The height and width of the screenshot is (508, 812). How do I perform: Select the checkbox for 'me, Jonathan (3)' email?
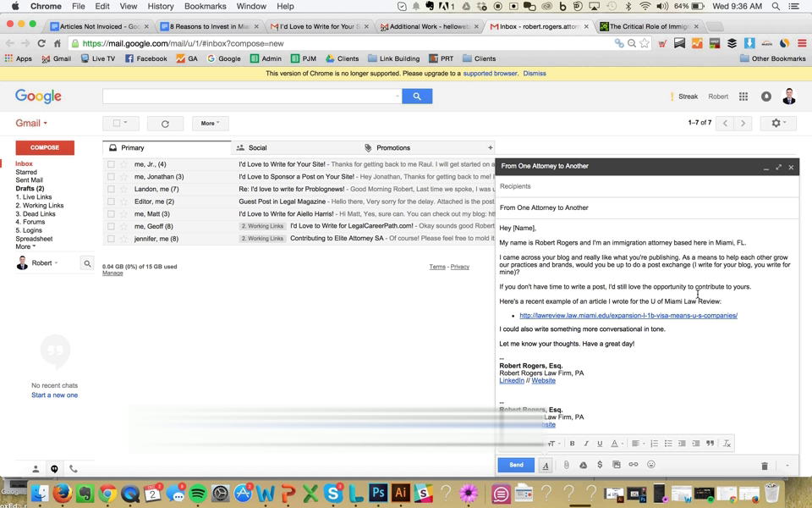tap(111, 177)
